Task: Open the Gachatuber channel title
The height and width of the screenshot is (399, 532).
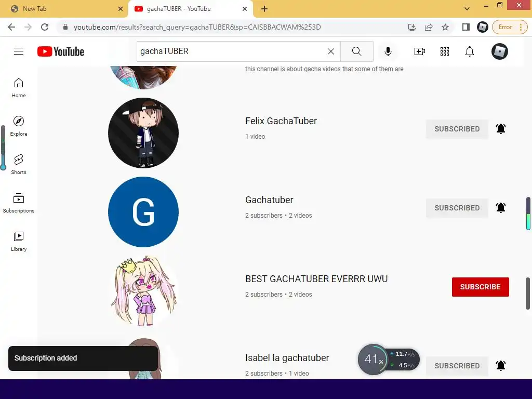Action: point(269,200)
